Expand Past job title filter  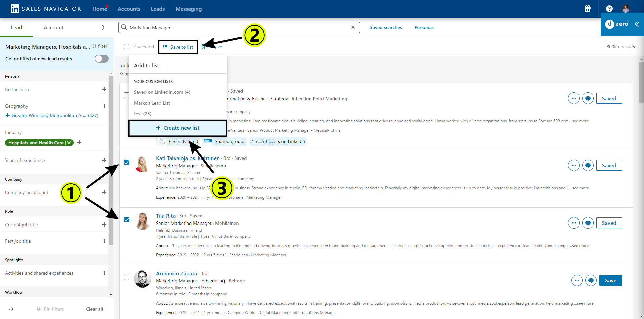pos(104,241)
